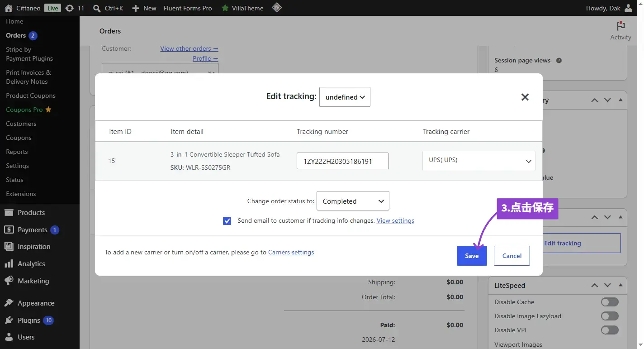This screenshot has width=644, height=349.
Task: Toggle Disable Cache switch
Action: tap(610, 302)
